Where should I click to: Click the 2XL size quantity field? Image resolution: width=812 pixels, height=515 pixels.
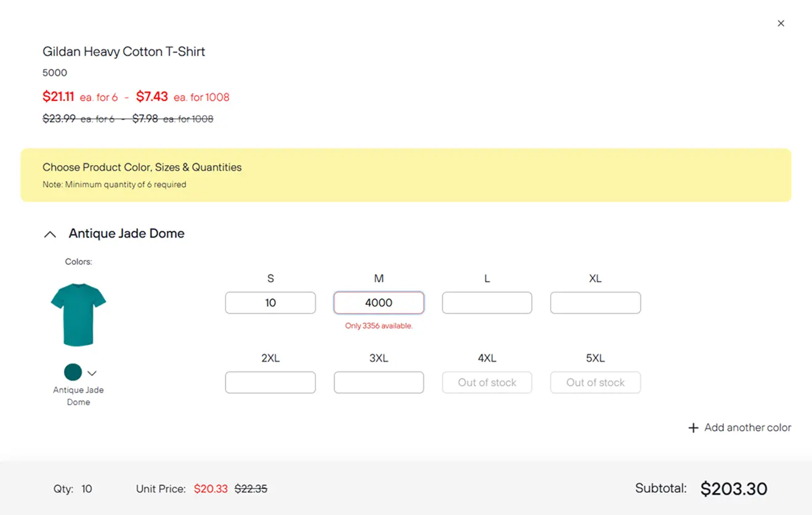click(270, 382)
